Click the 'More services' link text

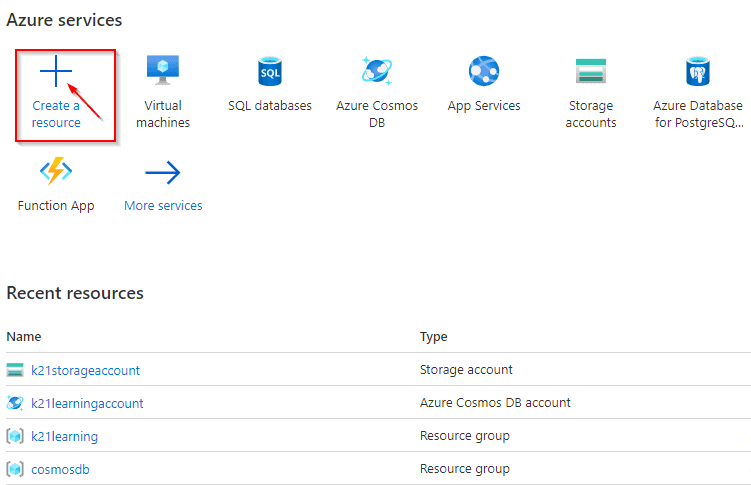click(163, 205)
